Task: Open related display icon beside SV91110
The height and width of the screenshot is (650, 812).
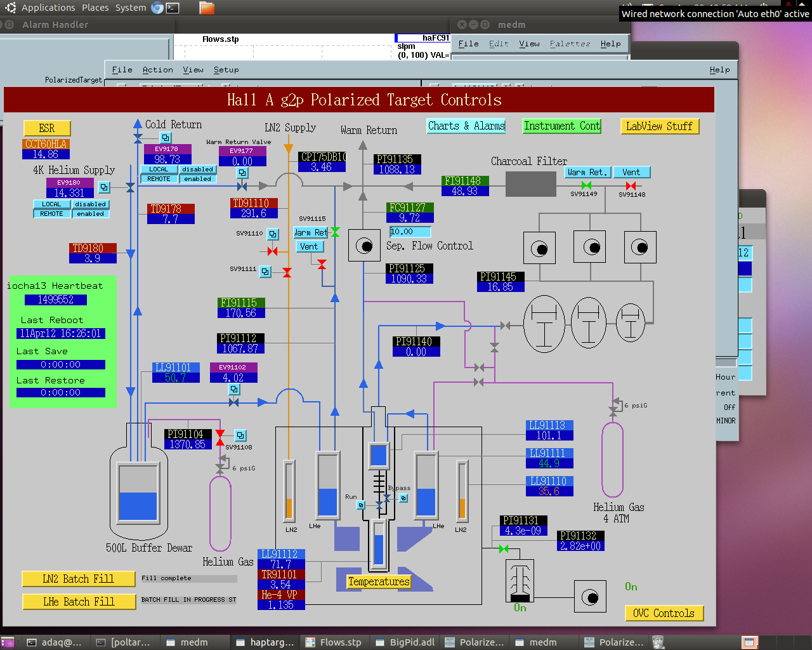Action: pos(273,234)
